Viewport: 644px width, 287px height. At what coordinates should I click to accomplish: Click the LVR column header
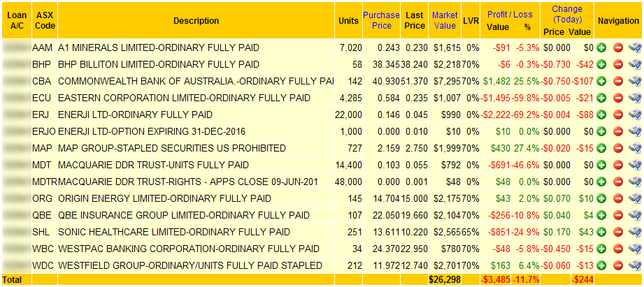click(471, 20)
